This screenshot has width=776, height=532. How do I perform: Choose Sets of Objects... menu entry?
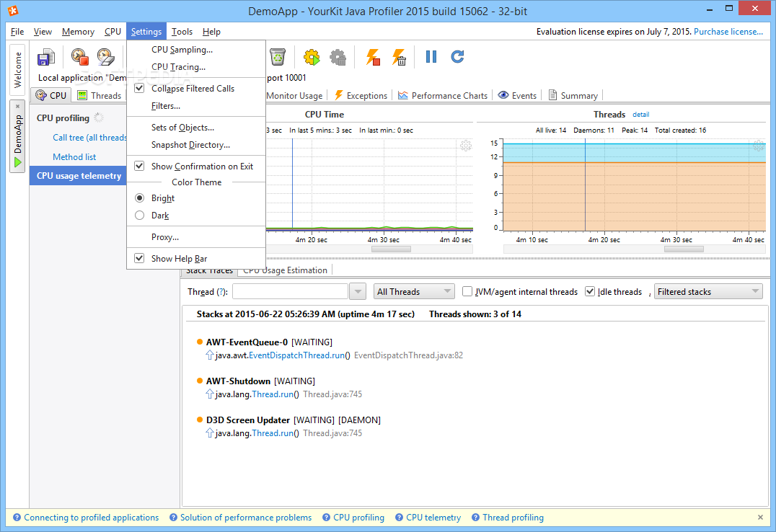(196, 127)
